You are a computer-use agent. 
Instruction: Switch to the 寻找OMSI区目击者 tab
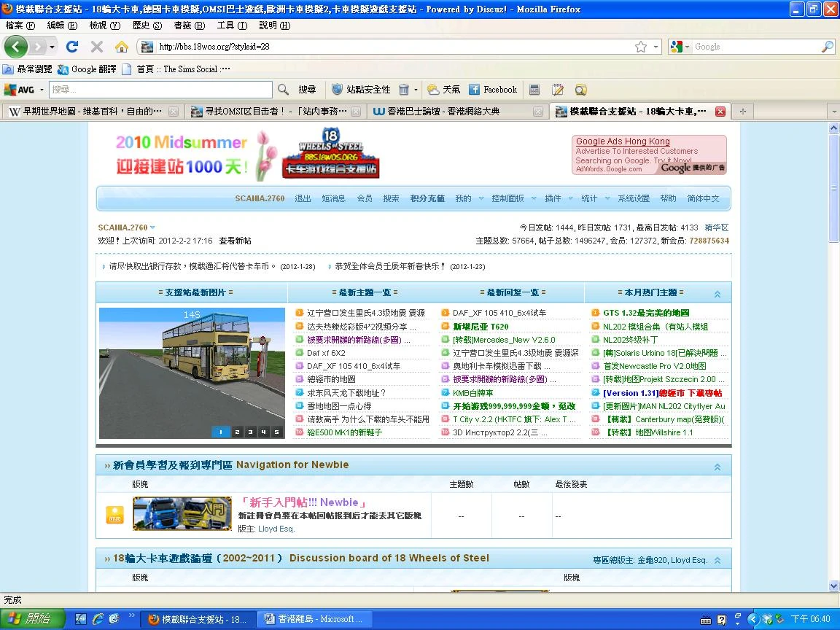tap(276, 112)
